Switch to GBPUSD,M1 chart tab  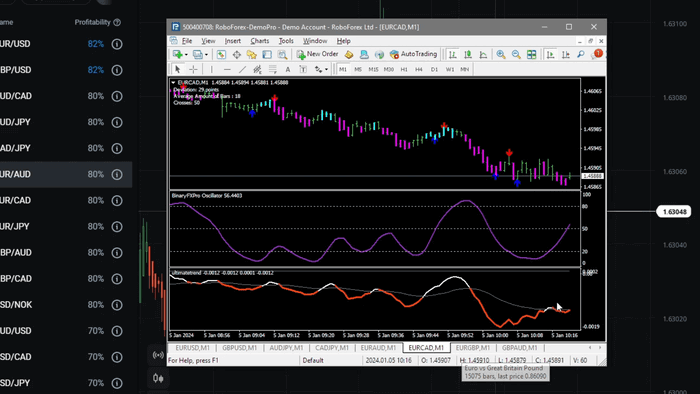240,348
